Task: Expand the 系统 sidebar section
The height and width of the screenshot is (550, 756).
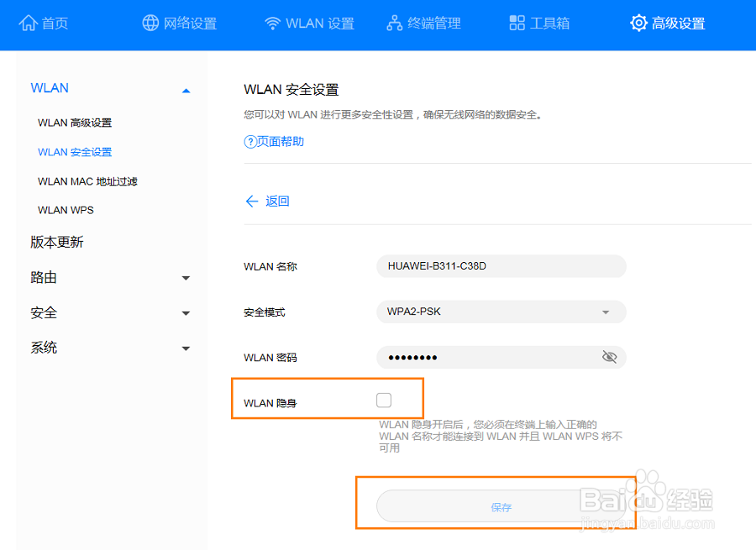Action: 186,348
